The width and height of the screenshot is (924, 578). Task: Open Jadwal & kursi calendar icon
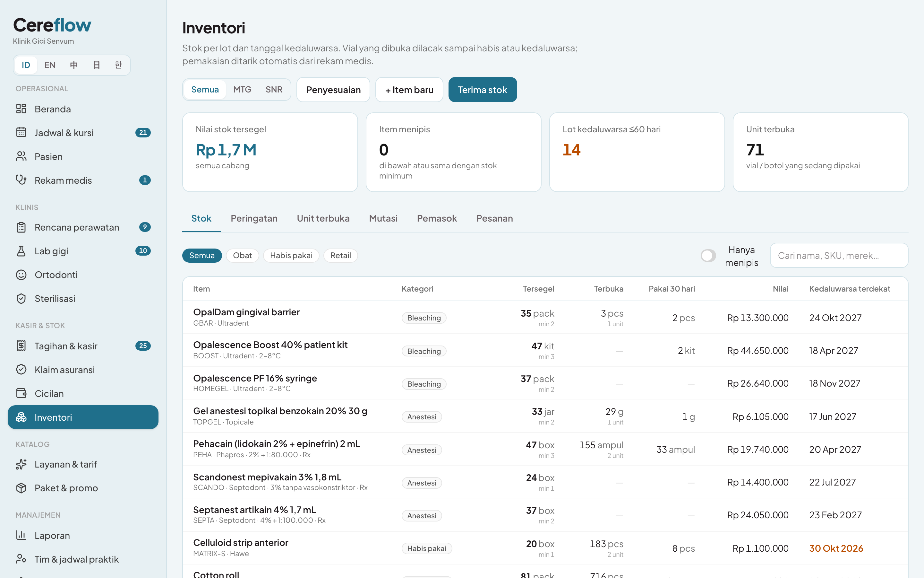click(21, 133)
